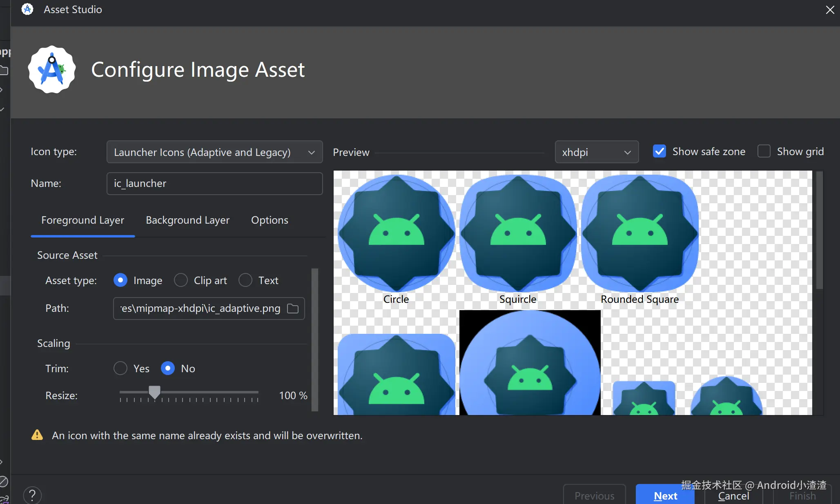Screen dimensions: 840x504
Task: Click the Rounded Square icon preview
Action: [x=639, y=233]
